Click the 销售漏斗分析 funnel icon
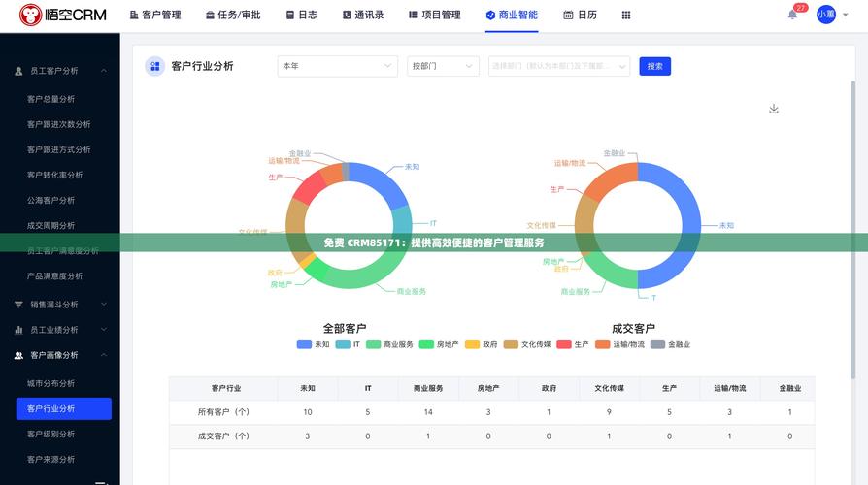 pos(18,305)
